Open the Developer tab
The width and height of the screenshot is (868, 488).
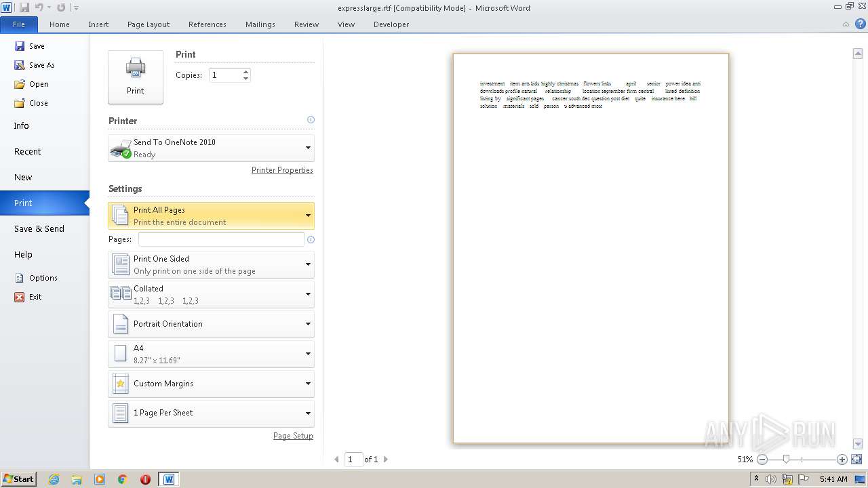(x=391, y=24)
